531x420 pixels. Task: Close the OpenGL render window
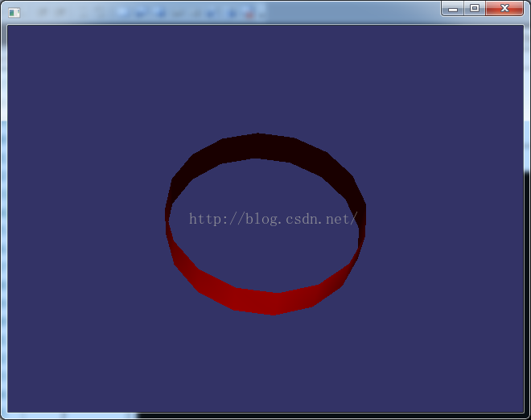[504, 9]
